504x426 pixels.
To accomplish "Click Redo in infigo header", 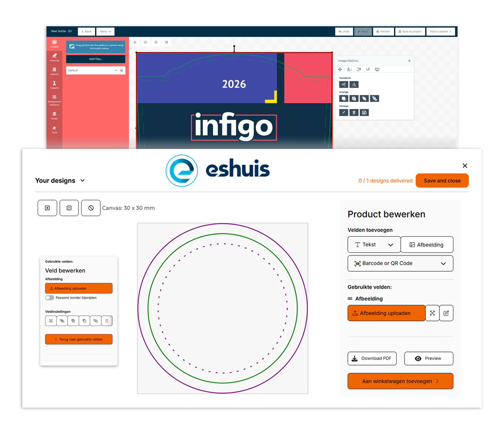I will point(363,32).
